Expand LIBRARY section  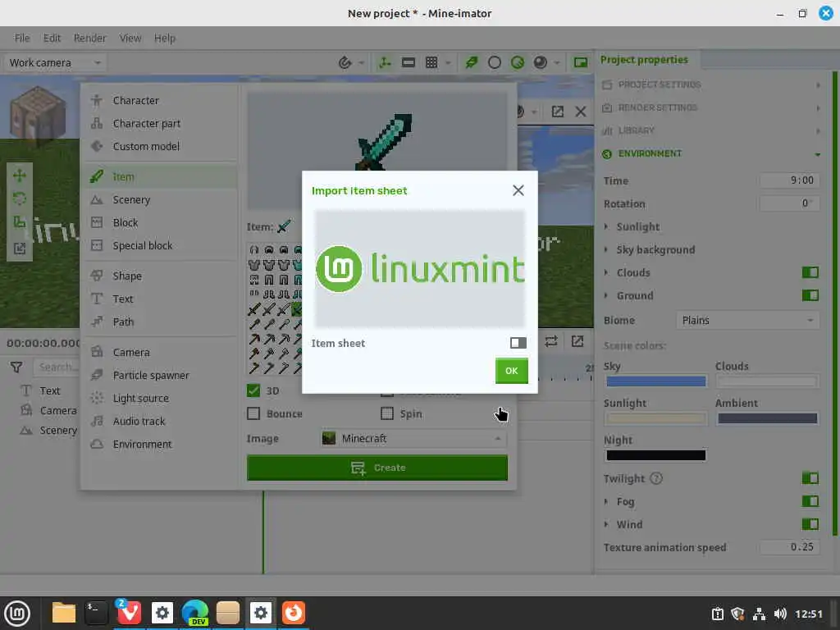click(x=711, y=130)
